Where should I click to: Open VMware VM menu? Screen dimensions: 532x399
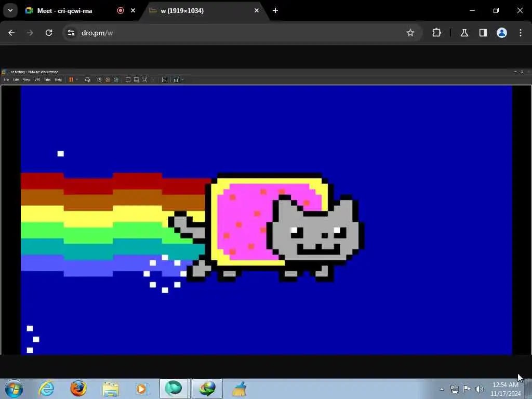37,79
